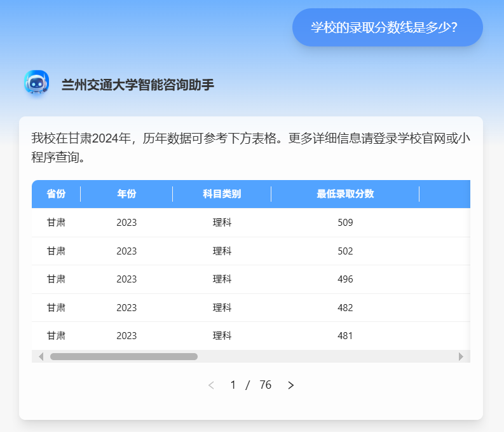Click the total page count 76
Screen dimensions: 504x432
point(266,385)
